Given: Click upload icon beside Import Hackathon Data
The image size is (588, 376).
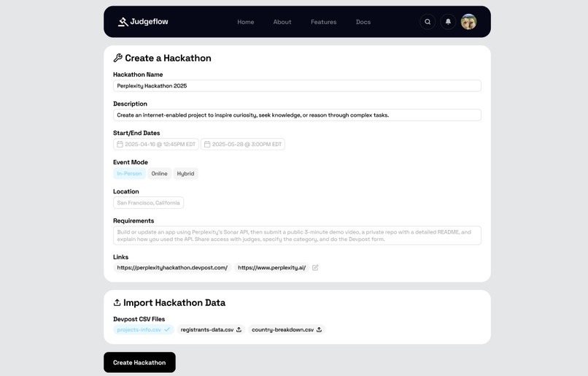Looking at the screenshot, I should [117, 302].
